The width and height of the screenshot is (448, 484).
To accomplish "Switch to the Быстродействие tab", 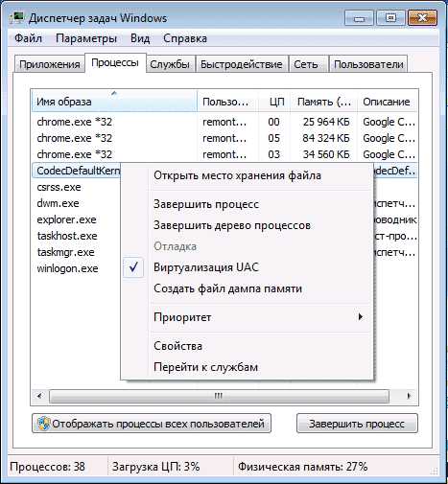I will [x=242, y=64].
